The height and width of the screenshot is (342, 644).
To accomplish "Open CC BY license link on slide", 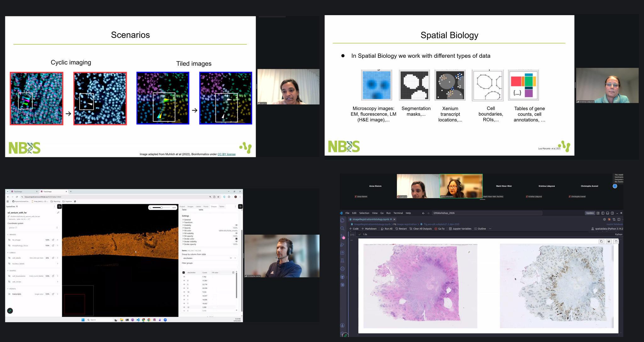I will (226, 154).
